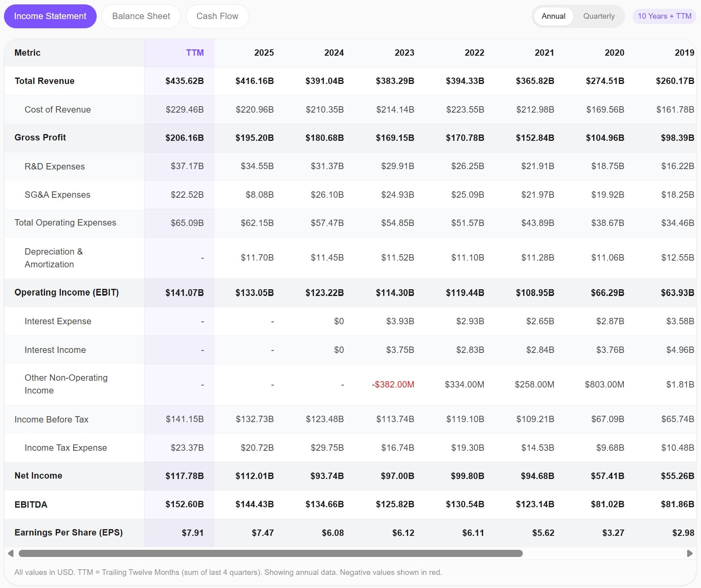Viewport: 701px width, 588px height.
Task: Click the Earnings Per Share (EPS) row label
Action: tap(68, 532)
